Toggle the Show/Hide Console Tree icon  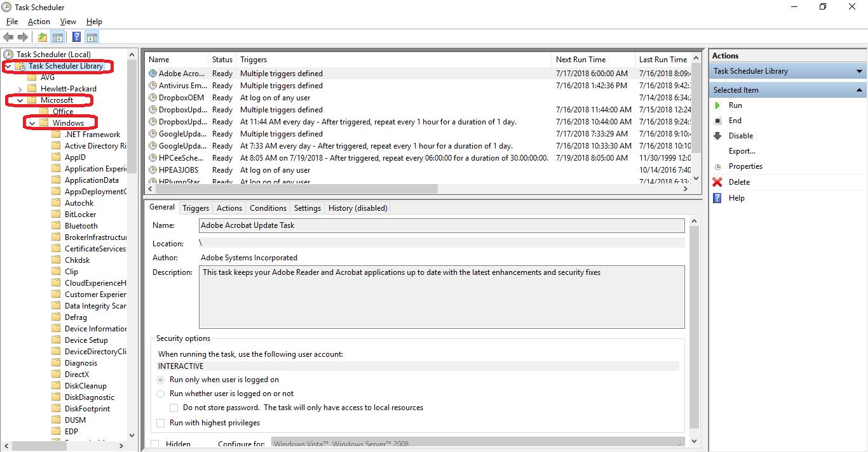[57, 37]
